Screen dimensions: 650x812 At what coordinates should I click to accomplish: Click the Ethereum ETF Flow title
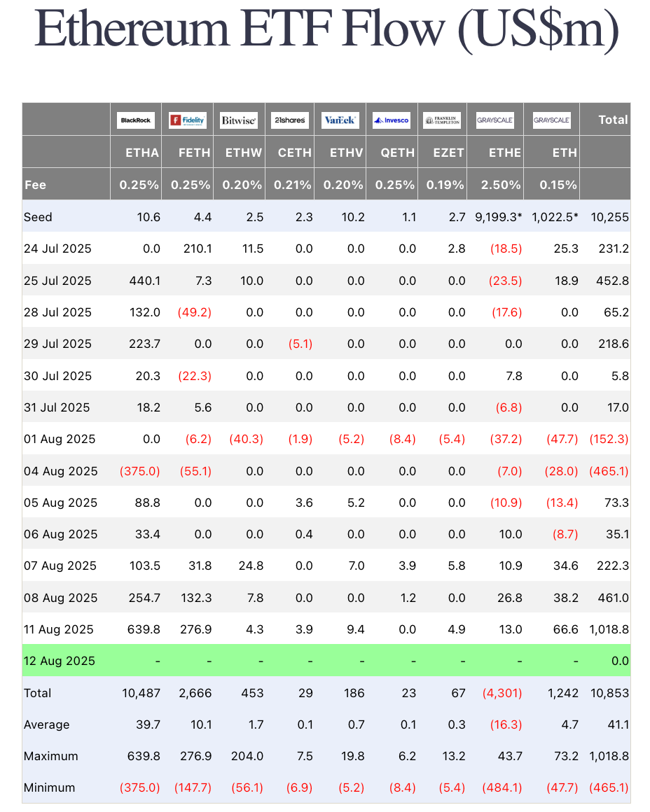(x=326, y=29)
